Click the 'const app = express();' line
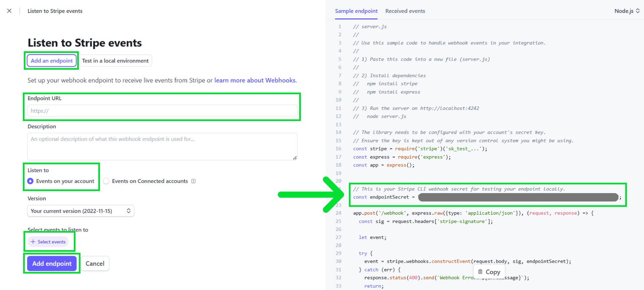Screen dimensions: 644x290 [384, 165]
